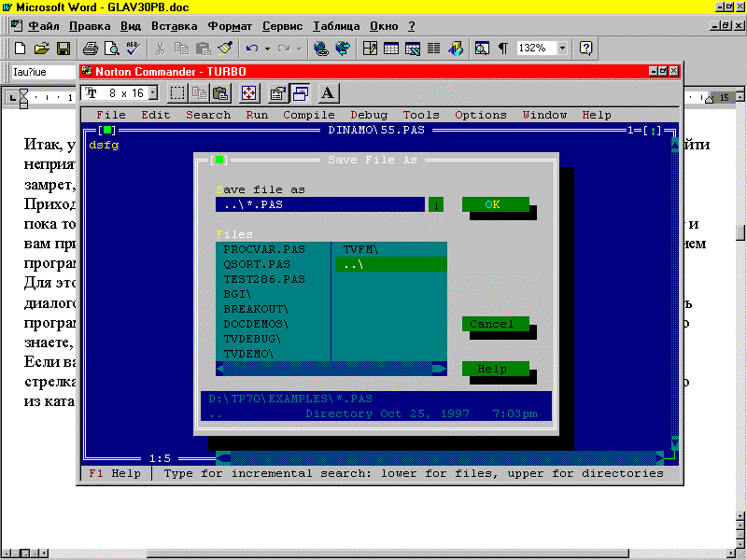Image resolution: width=747 pixels, height=560 pixels.
Task: Open the Формат menu in Word
Action: click(x=230, y=26)
